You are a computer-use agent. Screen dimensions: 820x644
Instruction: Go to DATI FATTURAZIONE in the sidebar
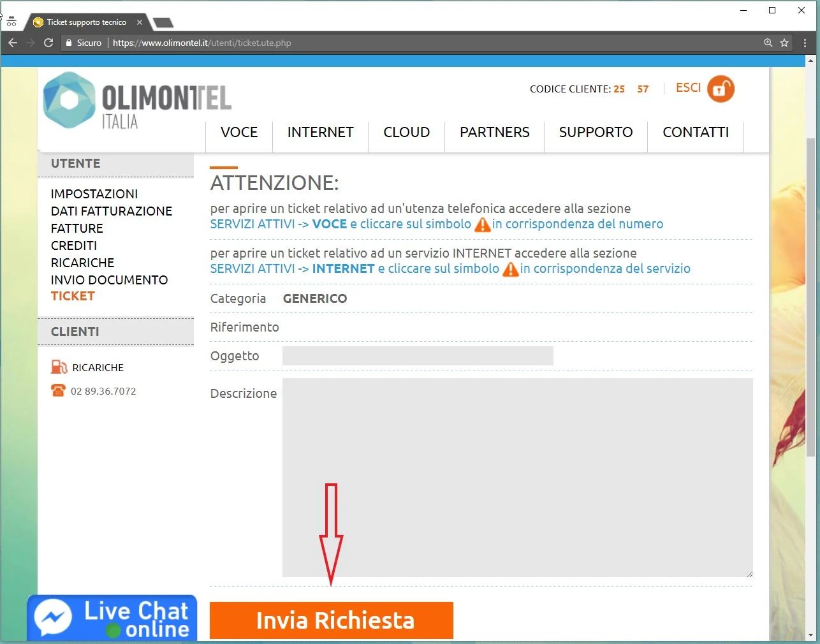(112, 211)
